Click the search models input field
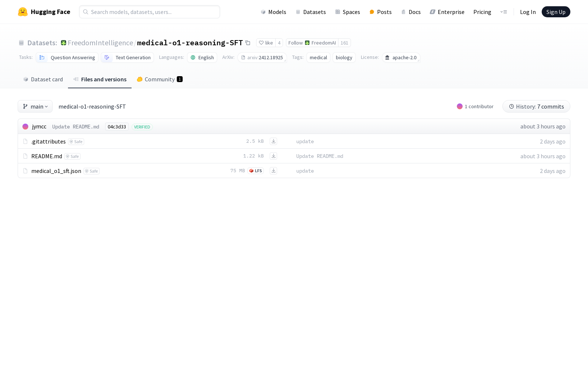This screenshot has width=588, height=368. click(149, 11)
